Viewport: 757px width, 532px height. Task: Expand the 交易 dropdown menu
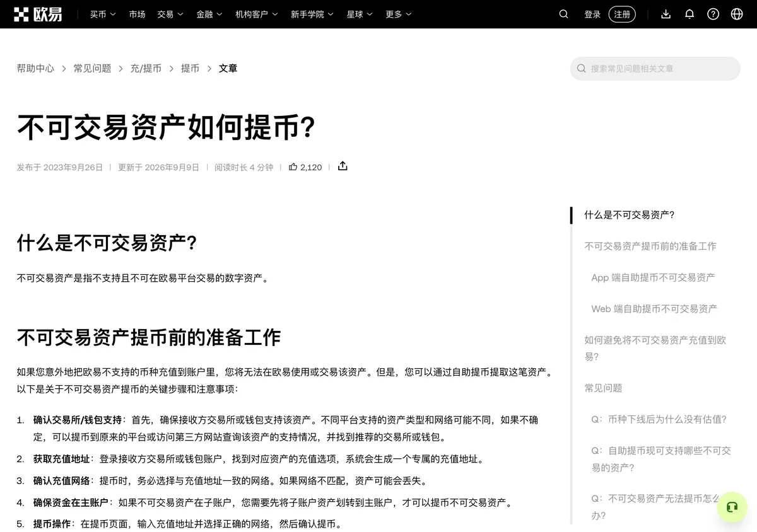pos(170,14)
